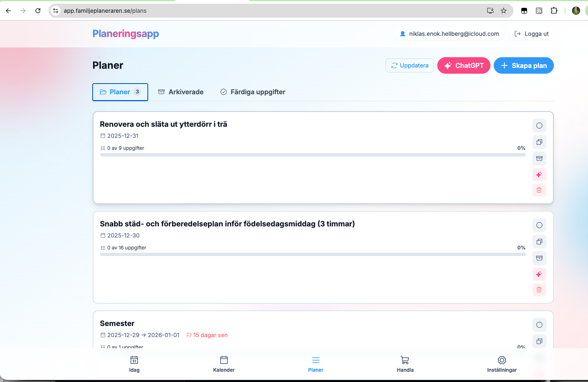Toggle completion circle for Snabb städ plan

[539, 225]
